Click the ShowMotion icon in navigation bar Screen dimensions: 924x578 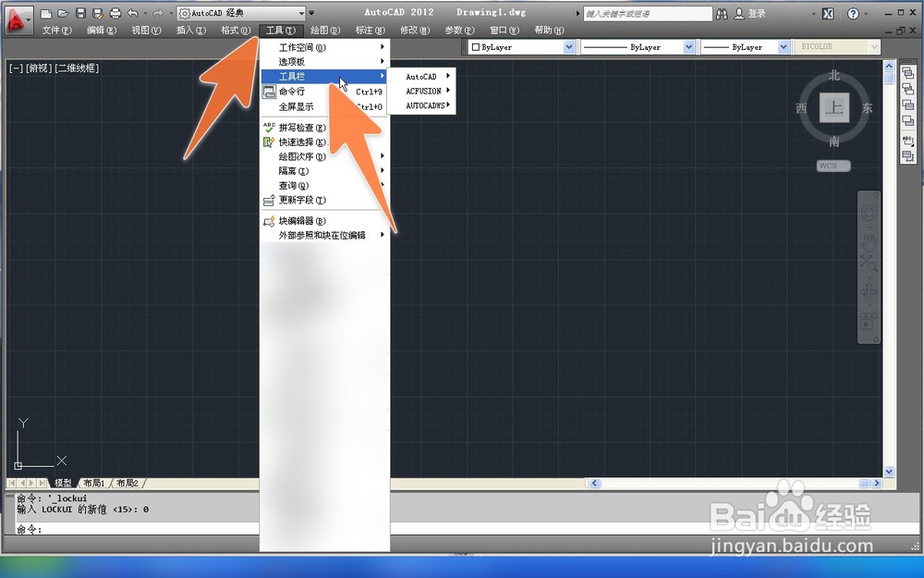point(869,322)
